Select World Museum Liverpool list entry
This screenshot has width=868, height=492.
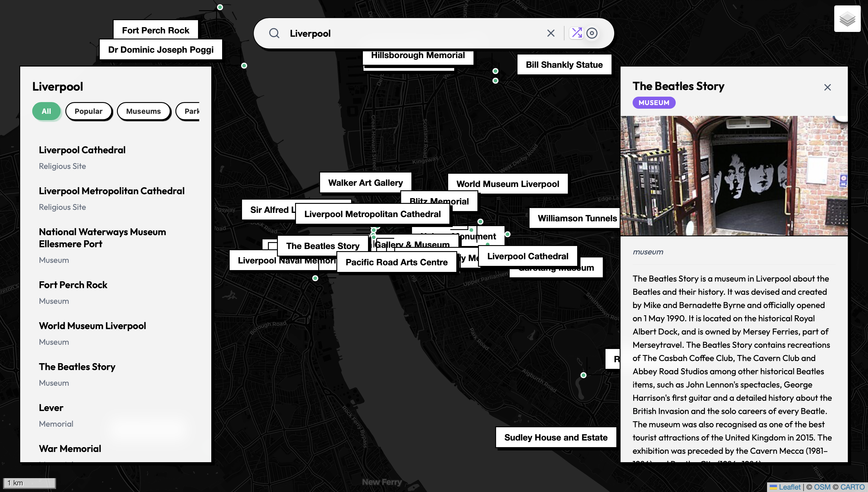pyautogui.click(x=92, y=326)
